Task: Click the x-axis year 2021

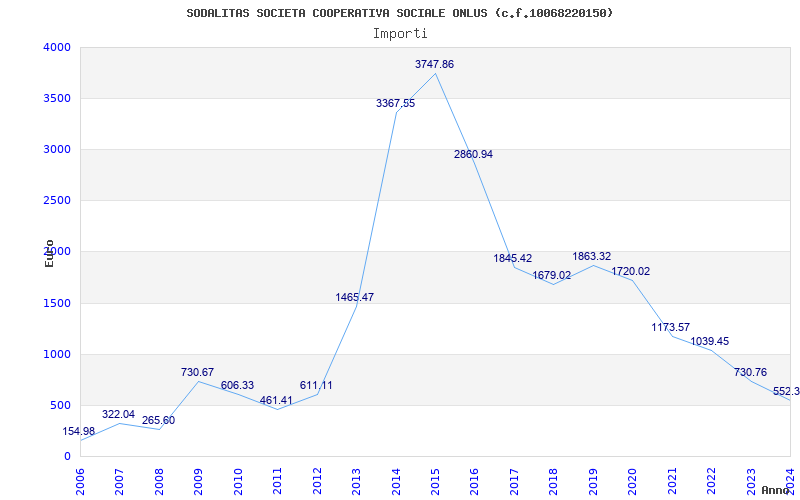Action: coord(672,481)
